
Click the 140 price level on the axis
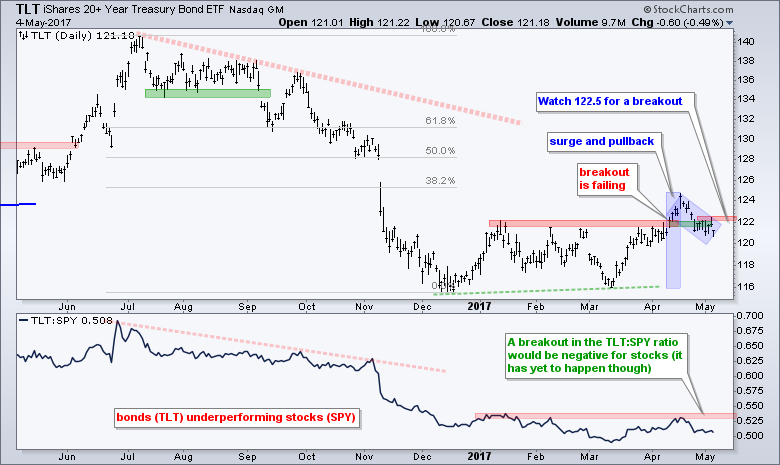(747, 42)
